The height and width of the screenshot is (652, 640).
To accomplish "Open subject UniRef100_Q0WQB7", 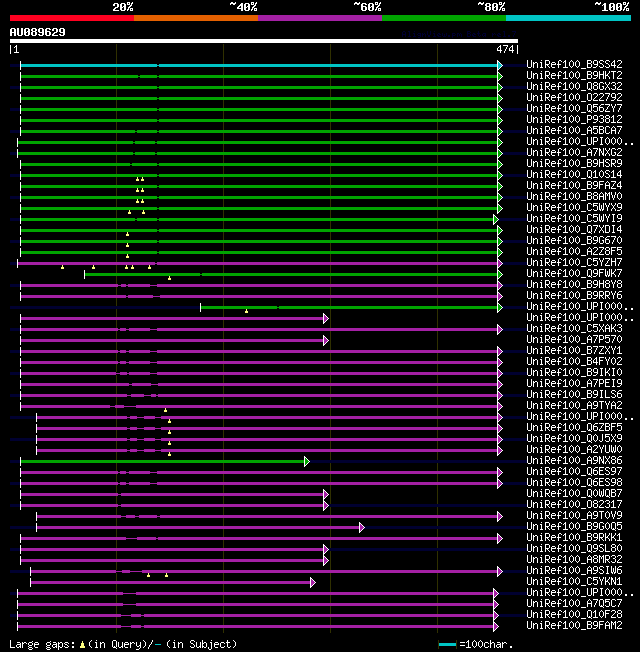I will [574, 494].
